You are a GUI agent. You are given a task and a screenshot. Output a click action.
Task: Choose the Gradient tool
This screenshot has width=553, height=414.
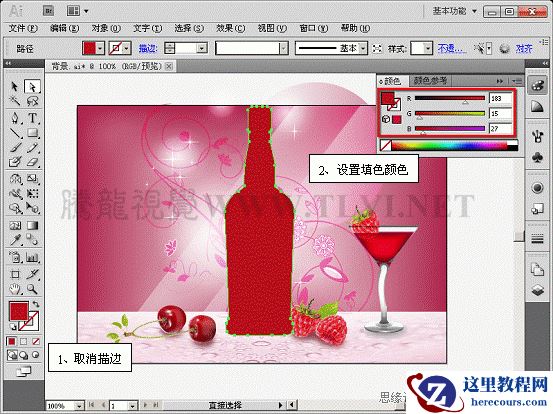(32, 225)
